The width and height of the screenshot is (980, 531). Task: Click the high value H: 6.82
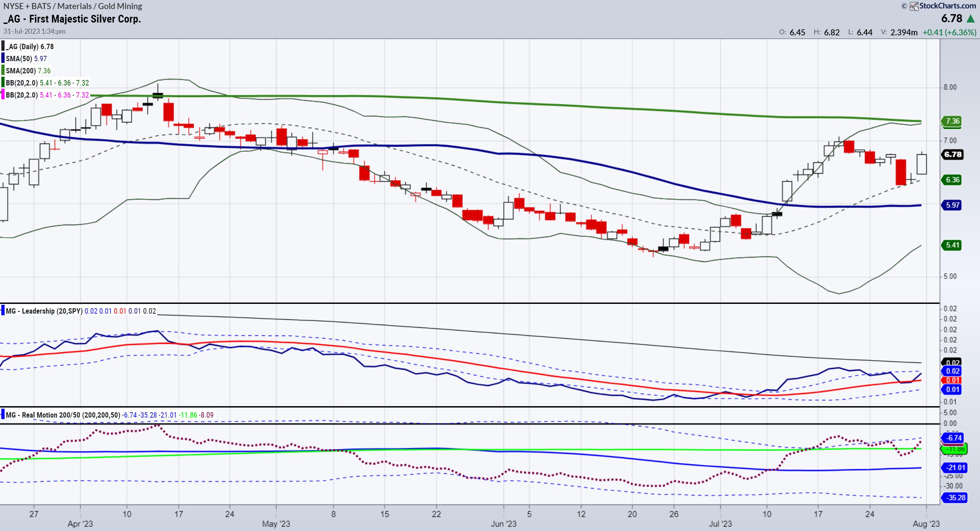click(827, 32)
